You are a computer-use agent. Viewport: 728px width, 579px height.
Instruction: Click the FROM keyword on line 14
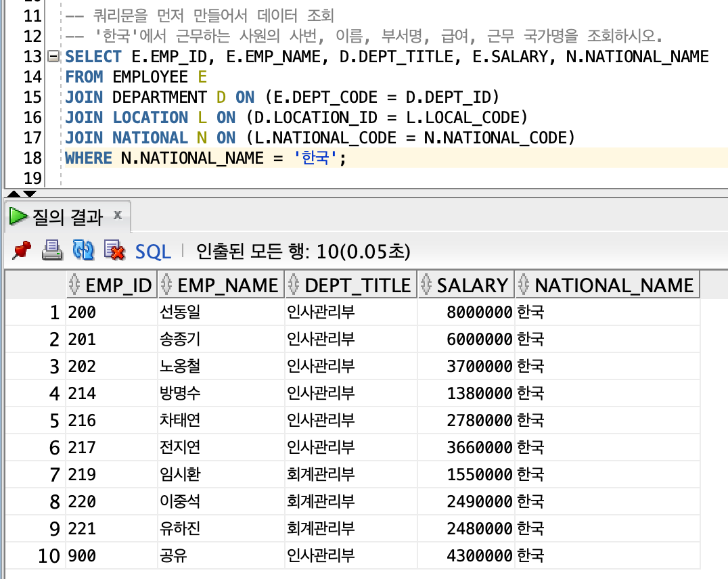tap(84, 76)
